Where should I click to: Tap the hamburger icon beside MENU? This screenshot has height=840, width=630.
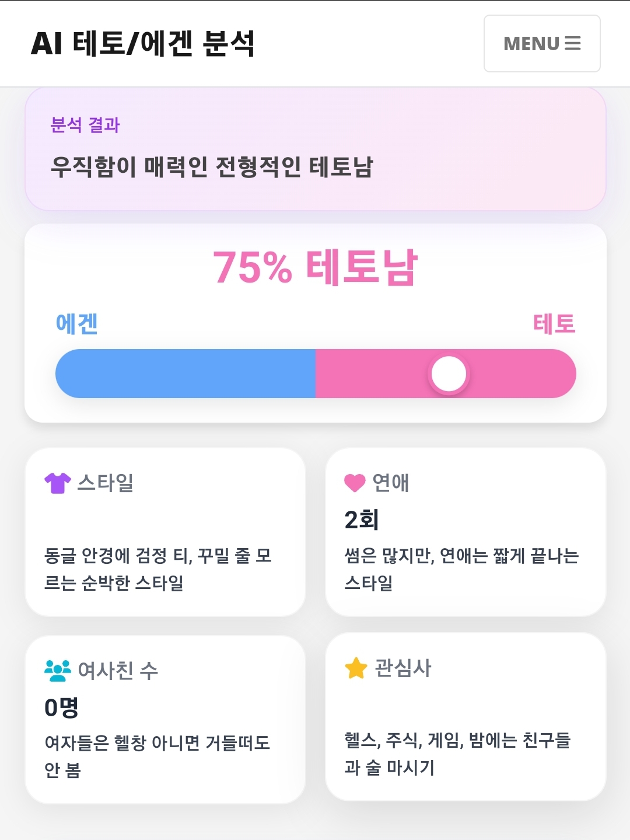(x=573, y=44)
